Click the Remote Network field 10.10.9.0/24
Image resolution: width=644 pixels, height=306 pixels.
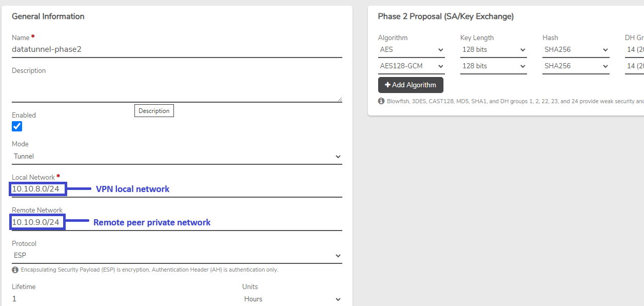point(177,222)
